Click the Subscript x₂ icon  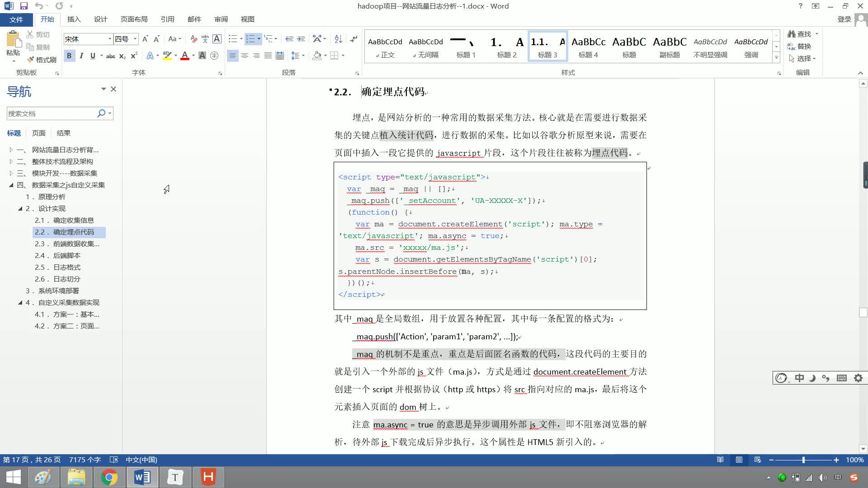pyautogui.click(x=123, y=56)
